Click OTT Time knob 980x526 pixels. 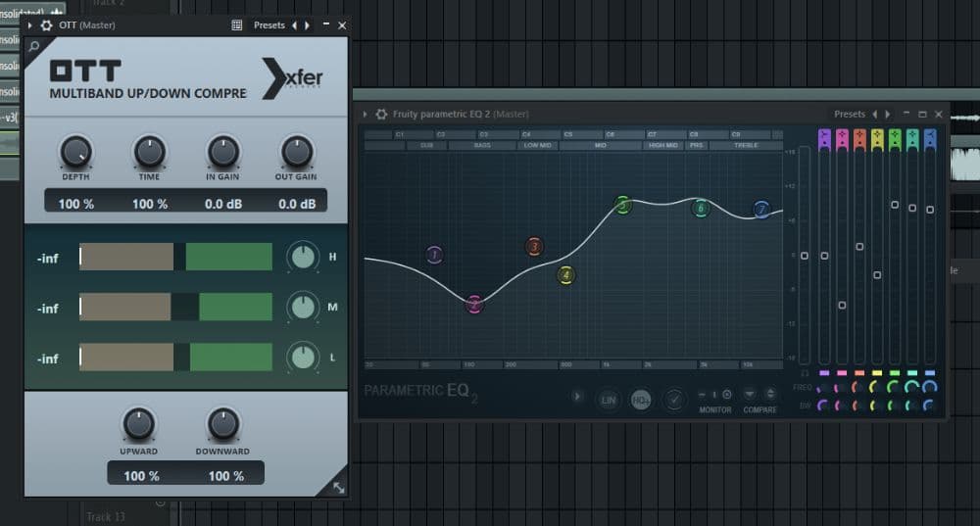[x=149, y=152]
